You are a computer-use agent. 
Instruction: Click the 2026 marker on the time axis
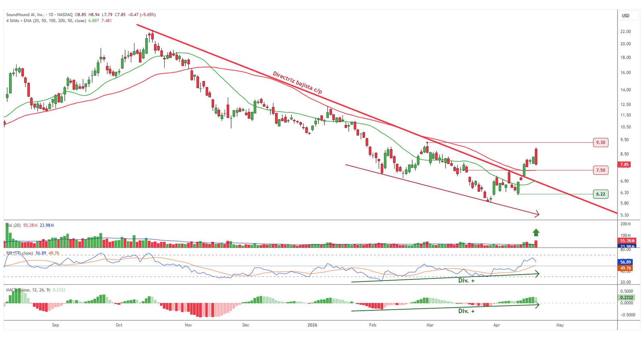pos(312,325)
